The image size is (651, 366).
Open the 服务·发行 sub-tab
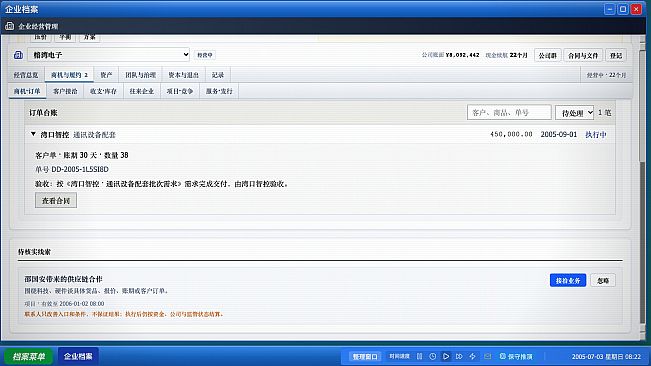click(x=219, y=91)
